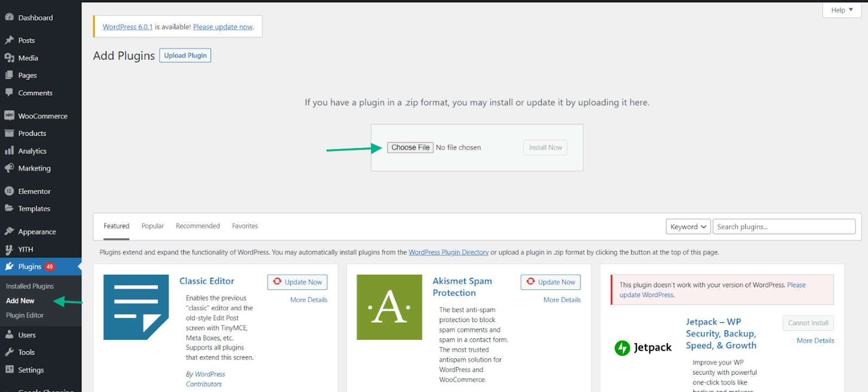This screenshot has height=392, width=868.
Task: Click the Media library icon
Action: pyautogui.click(x=9, y=58)
